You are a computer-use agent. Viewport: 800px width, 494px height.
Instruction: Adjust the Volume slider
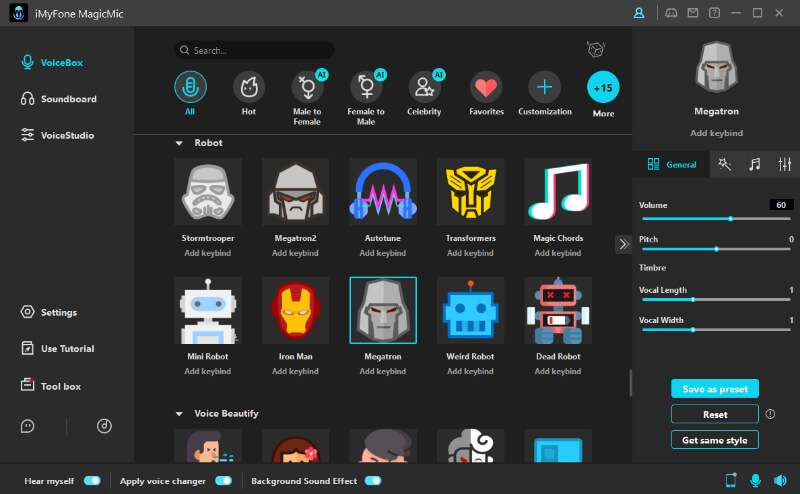pyautogui.click(x=716, y=218)
